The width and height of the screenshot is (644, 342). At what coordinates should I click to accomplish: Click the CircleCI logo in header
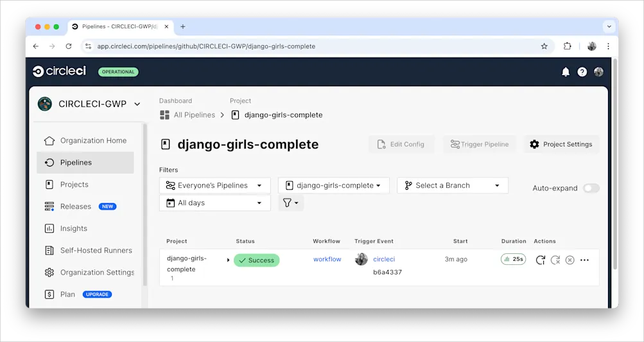tap(60, 71)
